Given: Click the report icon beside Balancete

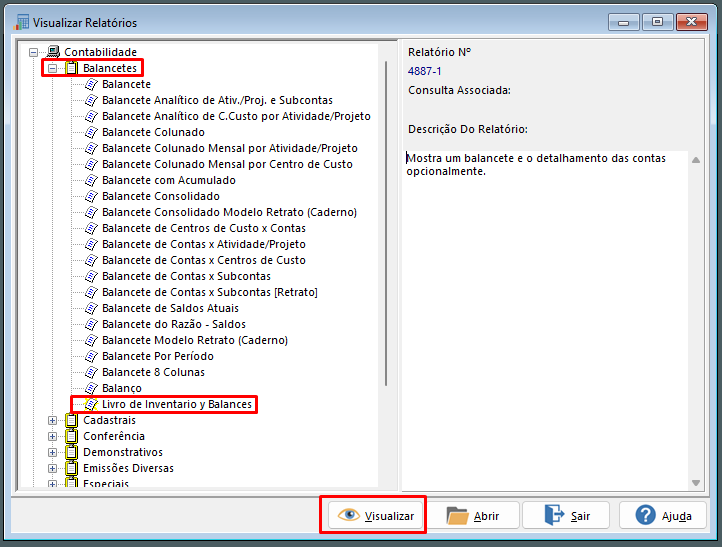Looking at the screenshot, I should (92, 84).
